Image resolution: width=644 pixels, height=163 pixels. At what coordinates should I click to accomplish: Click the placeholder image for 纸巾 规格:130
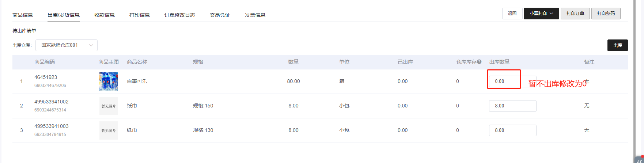tap(109, 130)
